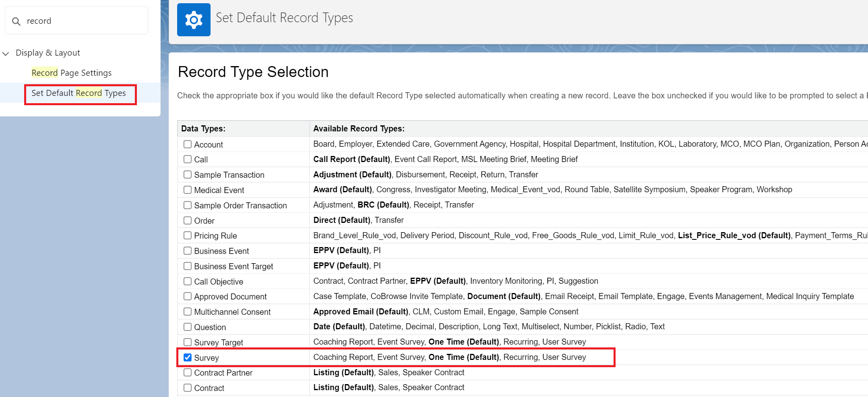Tick the Call Objective checkbox

[188, 281]
